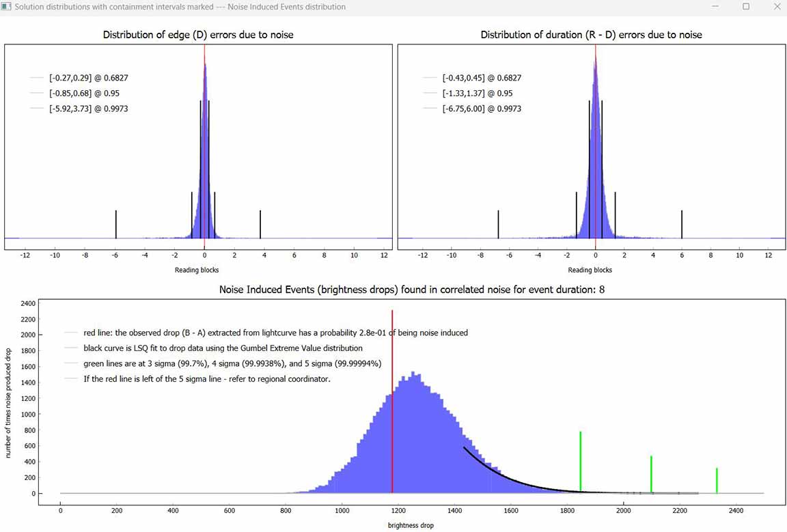Click the 5 sigma green line near 2330
Viewport: 787px width, 532px height.
(x=717, y=480)
